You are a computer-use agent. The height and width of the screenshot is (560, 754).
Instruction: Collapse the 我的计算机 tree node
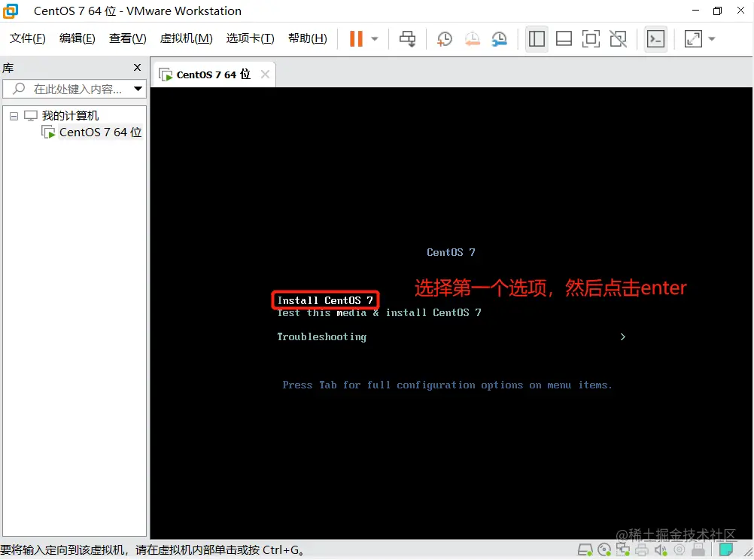[13, 115]
